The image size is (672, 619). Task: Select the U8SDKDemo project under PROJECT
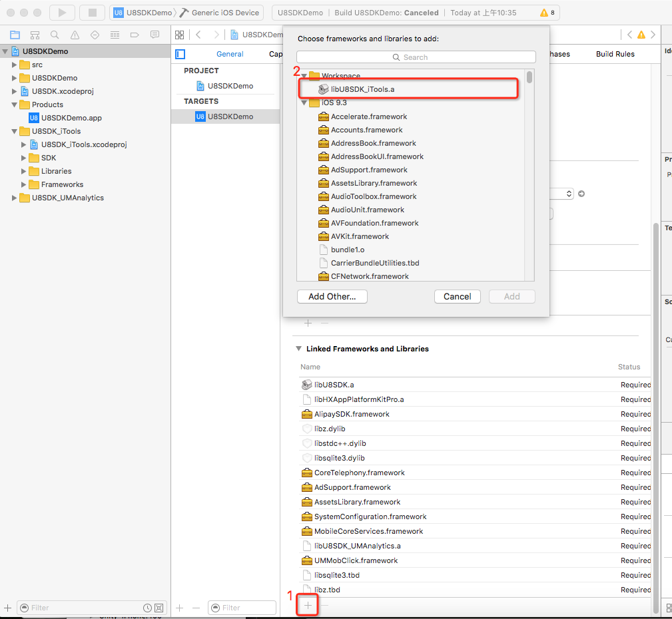tap(225, 86)
